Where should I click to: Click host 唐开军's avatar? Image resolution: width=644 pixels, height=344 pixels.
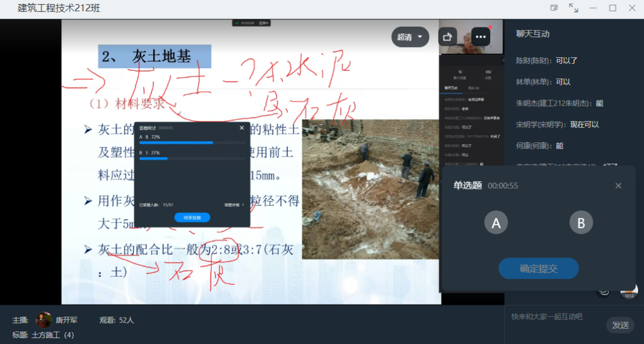[44, 320]
